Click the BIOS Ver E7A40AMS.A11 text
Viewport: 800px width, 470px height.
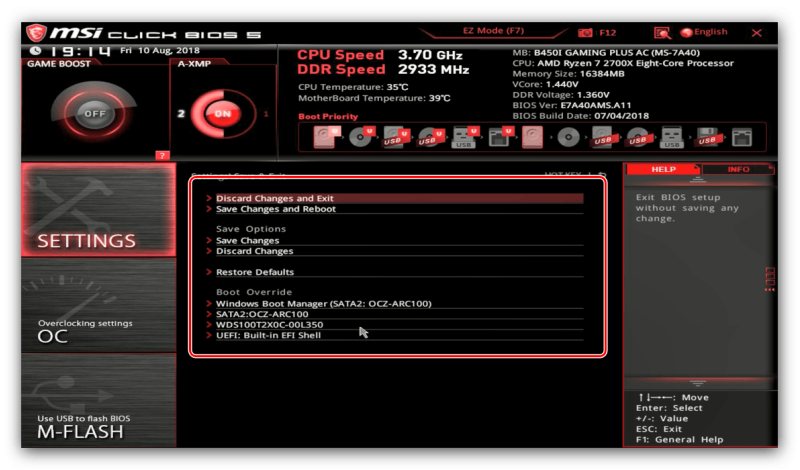571,105
